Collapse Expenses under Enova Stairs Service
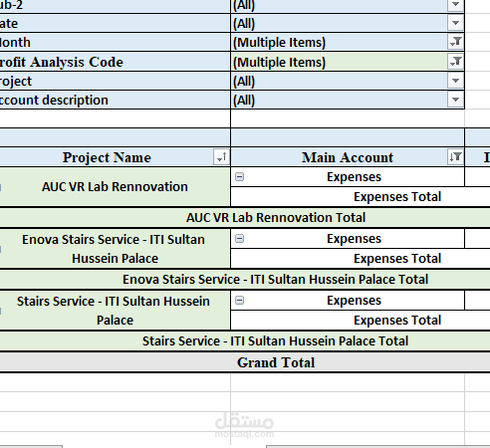This screenshot has width=490, height=448. pos(239,239)
